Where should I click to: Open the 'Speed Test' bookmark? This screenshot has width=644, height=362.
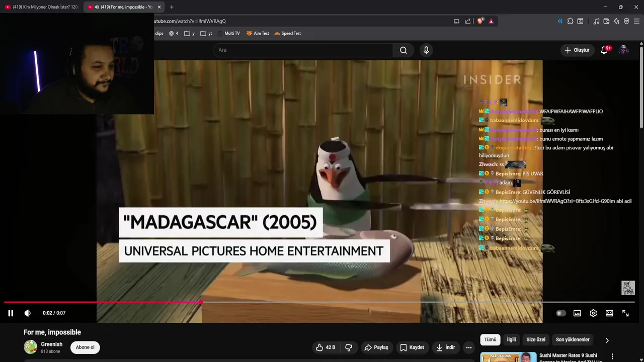coord(288,33)
